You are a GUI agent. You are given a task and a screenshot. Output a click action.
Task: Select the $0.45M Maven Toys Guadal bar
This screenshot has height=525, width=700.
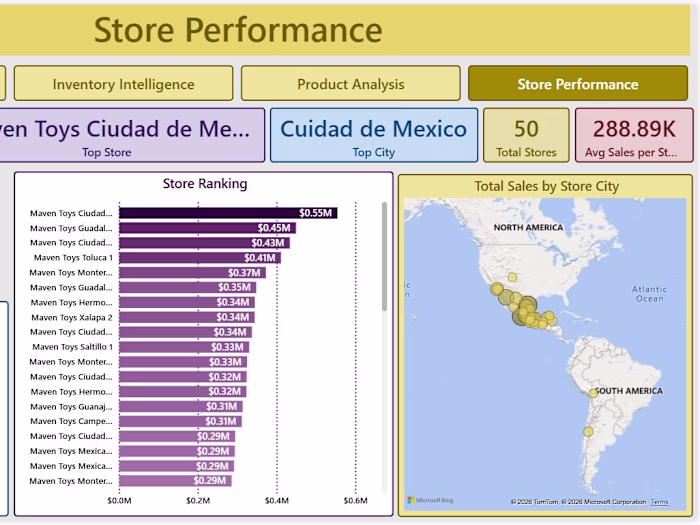[x=208, y=228]
